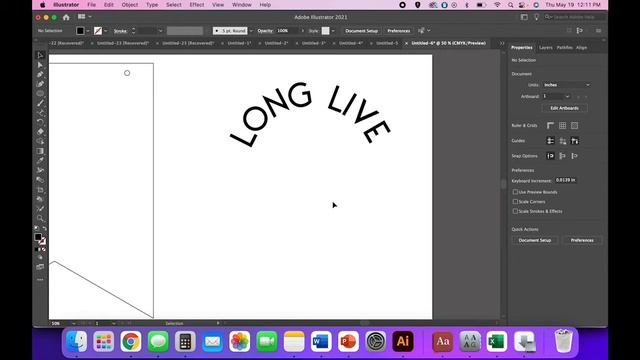Select the Eyedropper tool
640x360 pixels.
(40, 160)
